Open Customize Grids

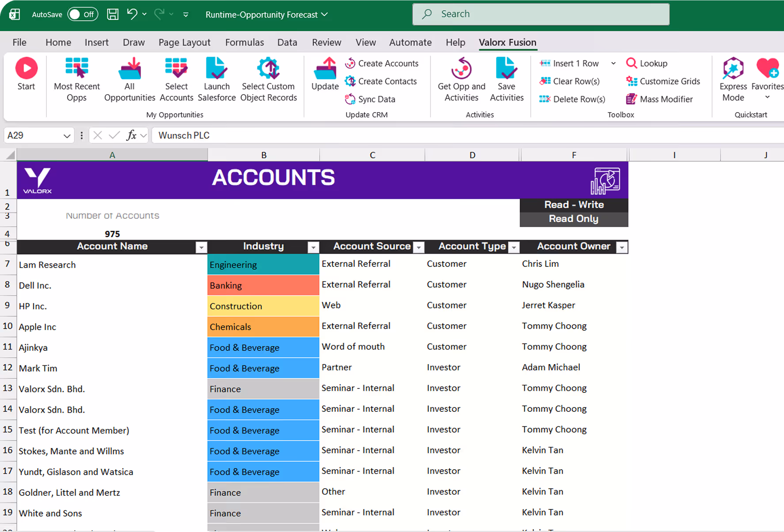click(663, 81)
